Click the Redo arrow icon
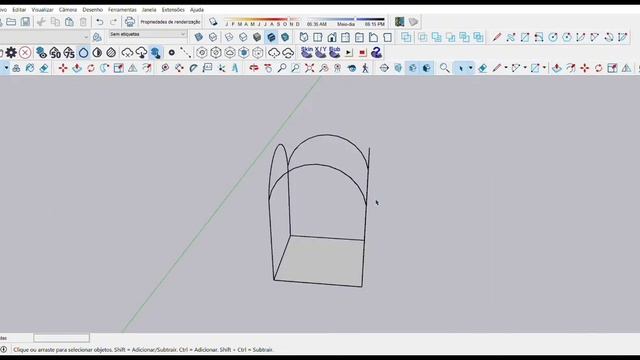 click(113, 22)
